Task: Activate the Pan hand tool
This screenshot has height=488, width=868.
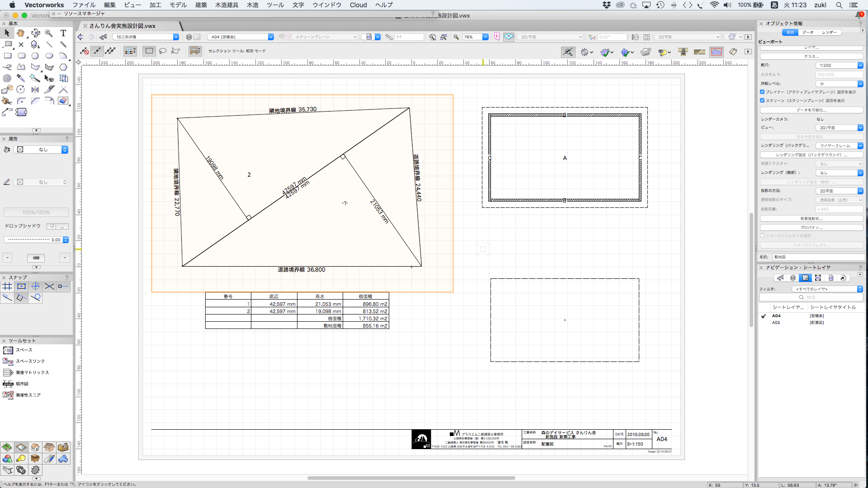Action: click(x=21, y=33)
